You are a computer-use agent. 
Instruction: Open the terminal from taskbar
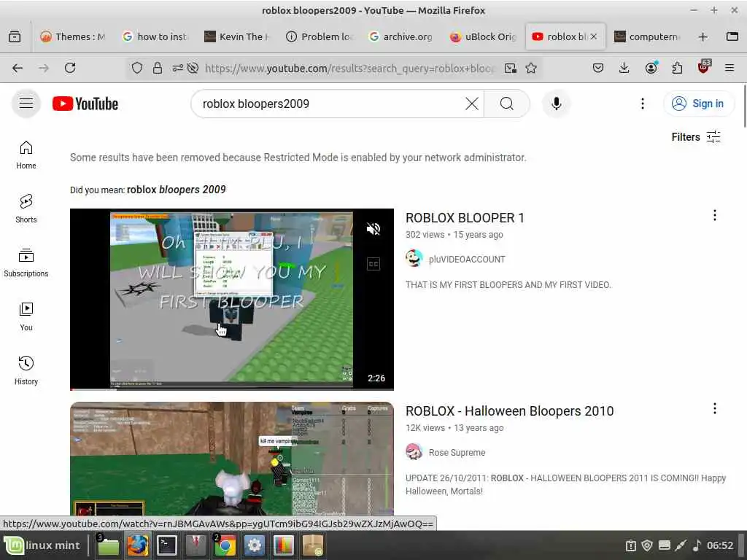tap(167, 545)
